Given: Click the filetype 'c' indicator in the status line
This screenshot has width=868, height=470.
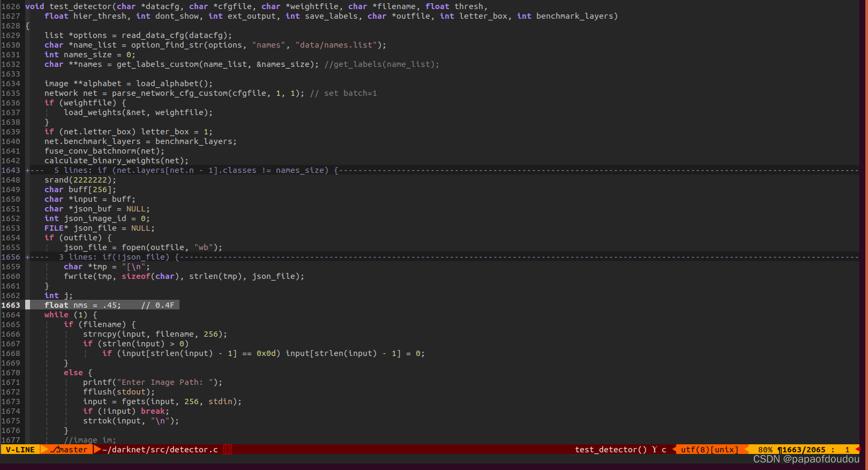Looking at the screenshot, I should point(664,450).
